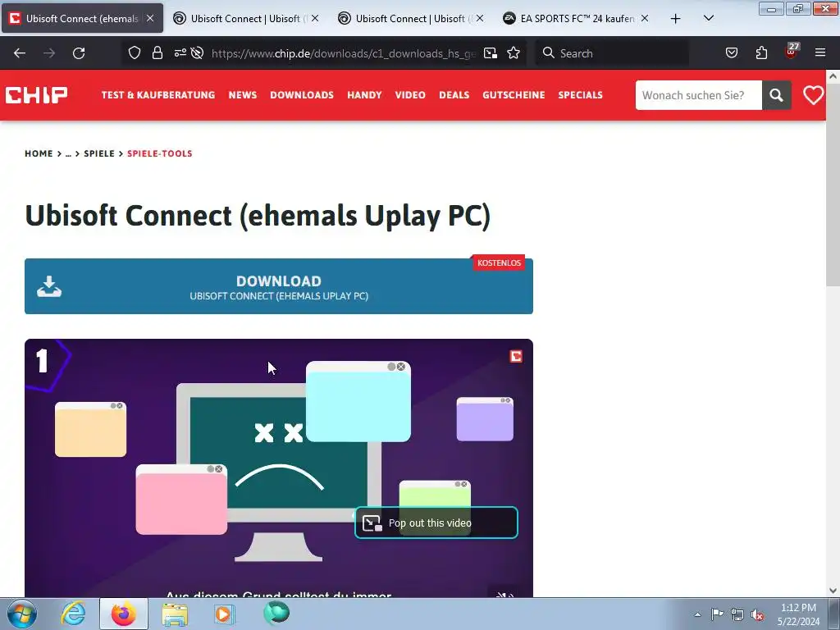The image size is (840, 630).
Task: Open the green round app in the taskbar
Action: point(276,614)
